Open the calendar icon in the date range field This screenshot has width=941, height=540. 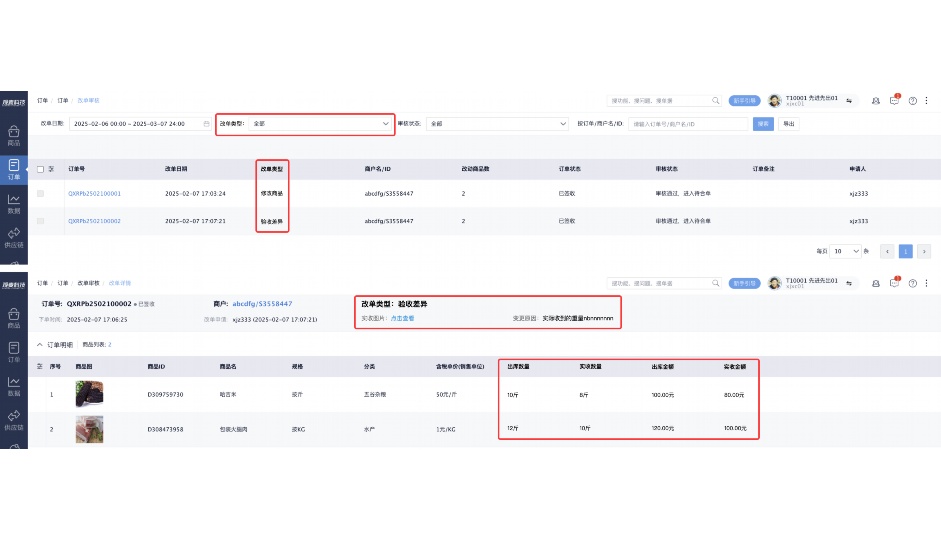point(207,124)
